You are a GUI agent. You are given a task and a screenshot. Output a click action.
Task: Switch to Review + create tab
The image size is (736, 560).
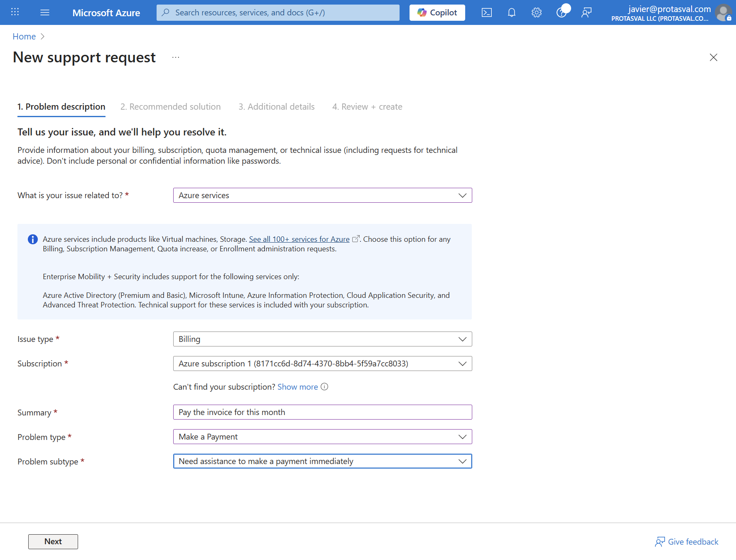(x=367, y=107)
